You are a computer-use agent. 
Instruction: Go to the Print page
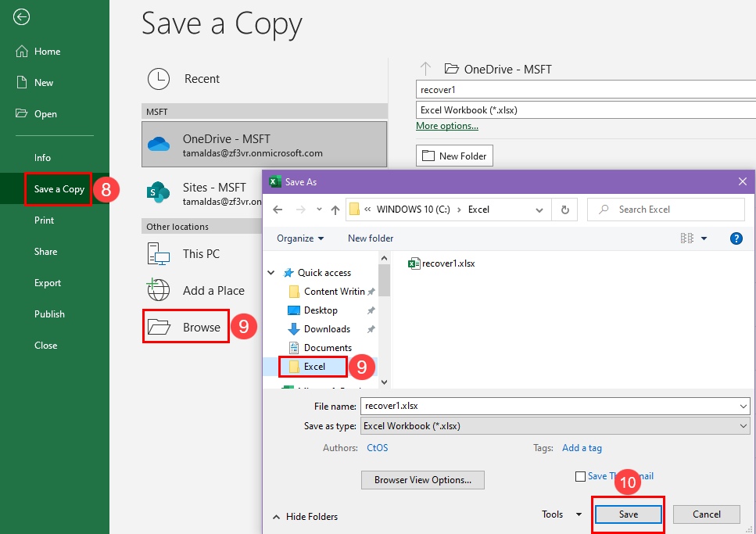[x=44, y=220]
